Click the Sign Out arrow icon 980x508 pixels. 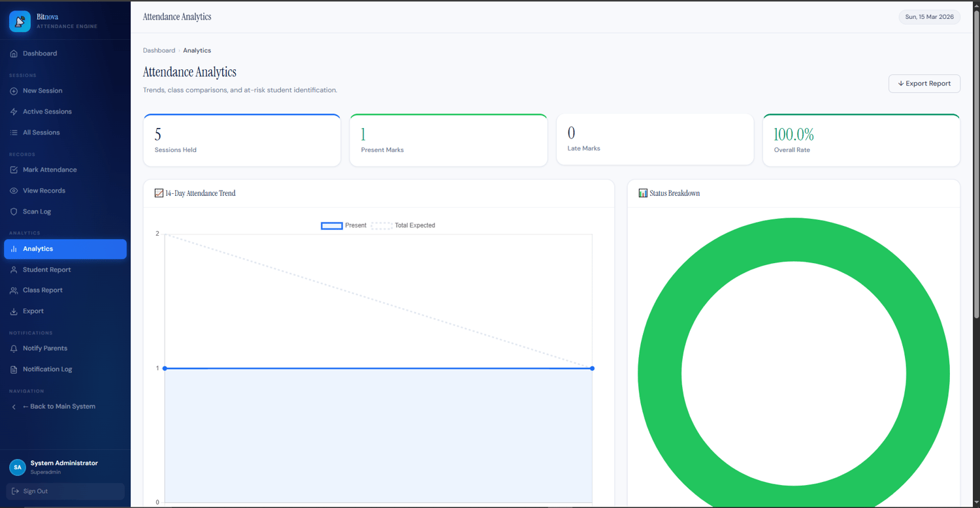click(x=15, y=491)
